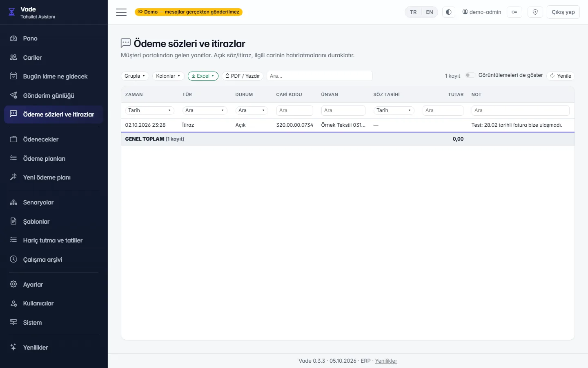This screenshot has width=588, height=368.
Task: Click the shield icon button
Action: pos(535,12)
